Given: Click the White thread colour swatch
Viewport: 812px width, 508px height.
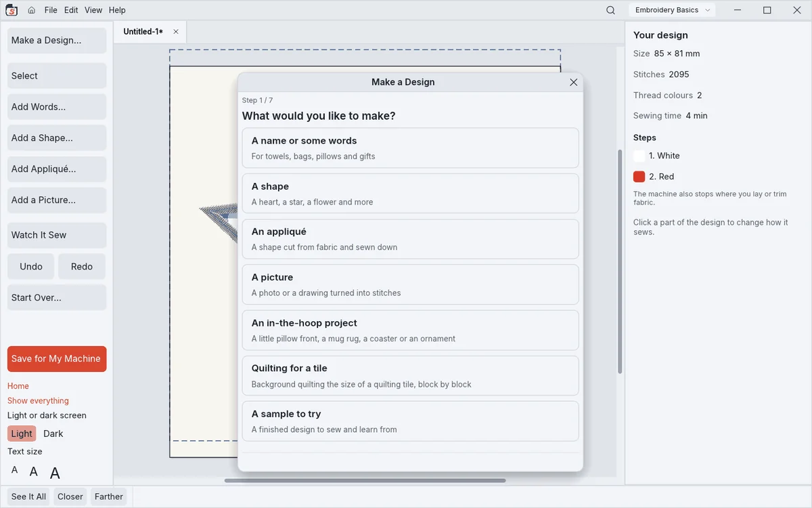Looking at the screenshot, I should (x=639, y=156).
